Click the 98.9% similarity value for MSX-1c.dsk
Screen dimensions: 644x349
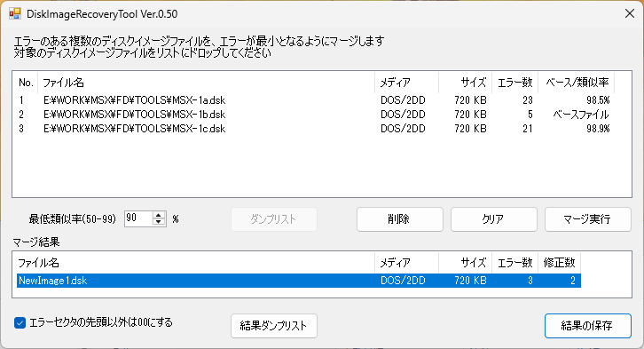point(598,129)
